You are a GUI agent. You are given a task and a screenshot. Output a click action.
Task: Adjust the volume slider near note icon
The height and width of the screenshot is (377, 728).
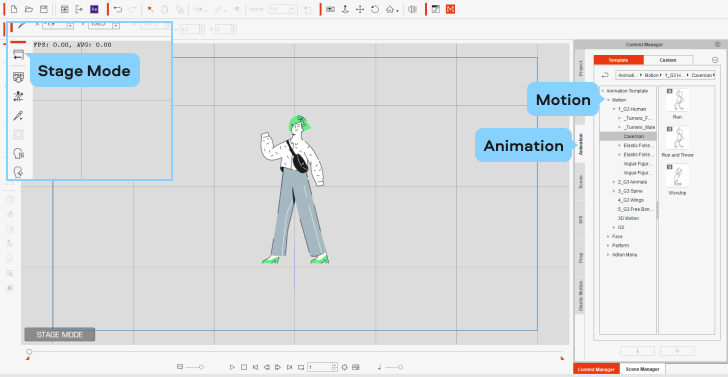(x=394, y=367)
